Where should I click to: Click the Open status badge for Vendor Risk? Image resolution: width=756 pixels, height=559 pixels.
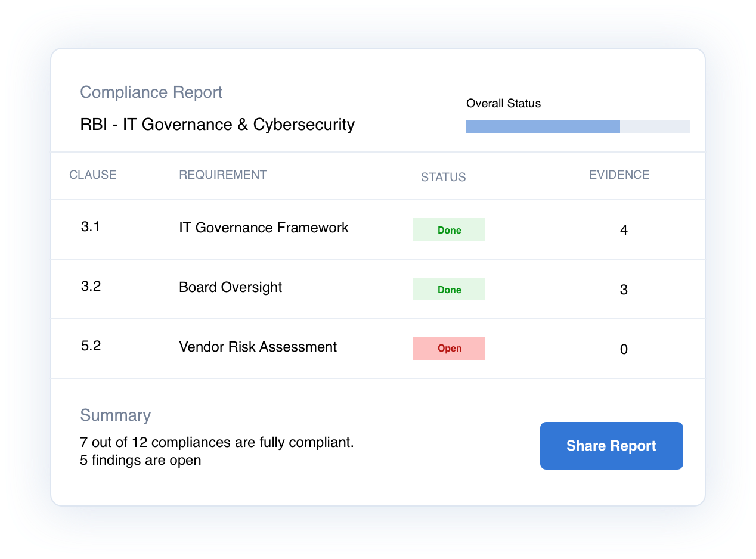(x=448, y=349)
